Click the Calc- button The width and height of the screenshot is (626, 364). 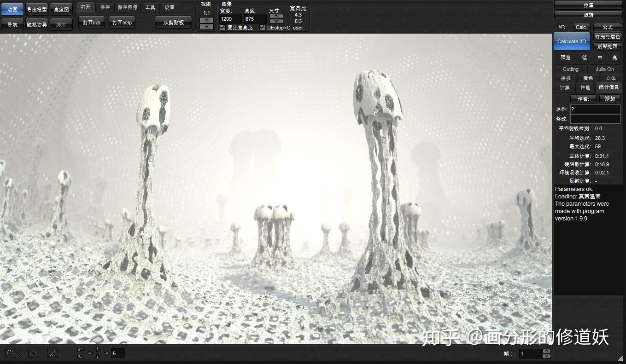tap(582, 27)
